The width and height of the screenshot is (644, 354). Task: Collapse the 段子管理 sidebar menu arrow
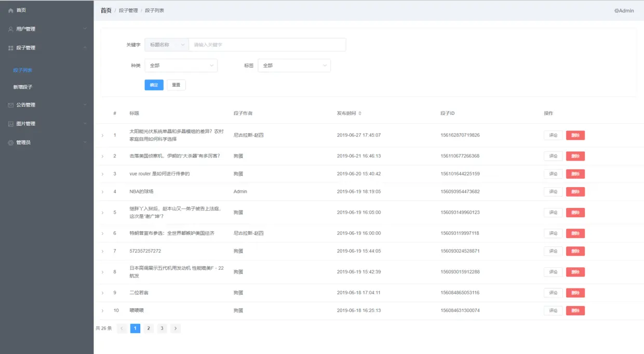coord(85,48)
